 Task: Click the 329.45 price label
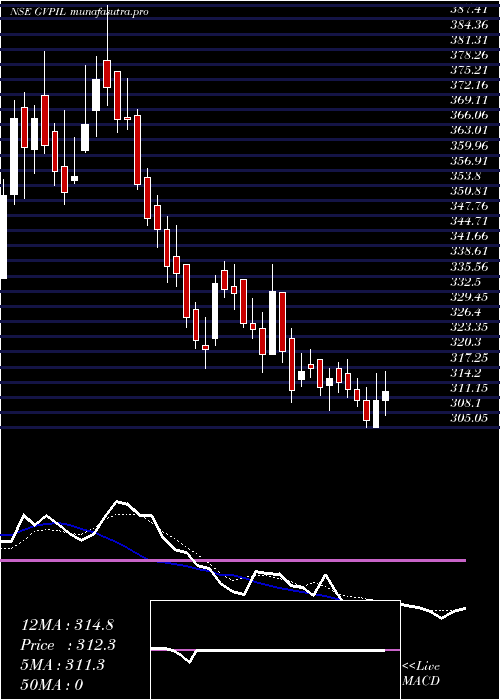[467, 297]
